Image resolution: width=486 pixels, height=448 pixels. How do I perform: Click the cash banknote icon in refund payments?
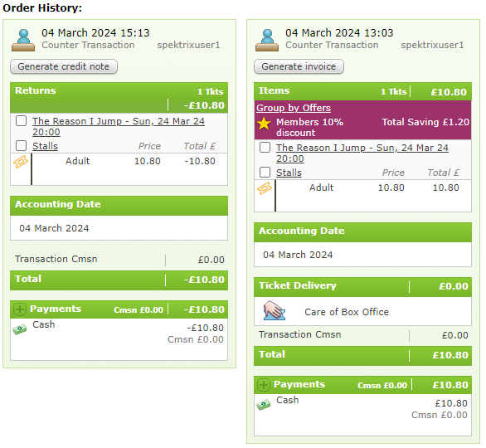(x=20, y=329)
